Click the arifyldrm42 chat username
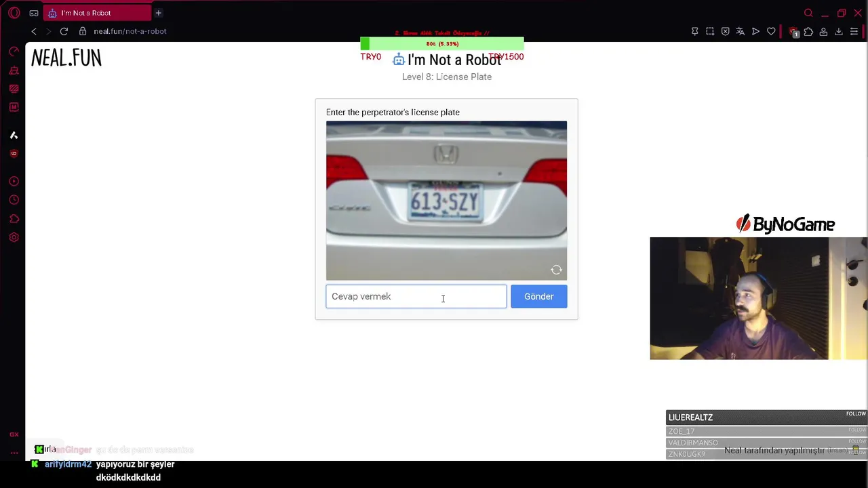 pos(68,464)
